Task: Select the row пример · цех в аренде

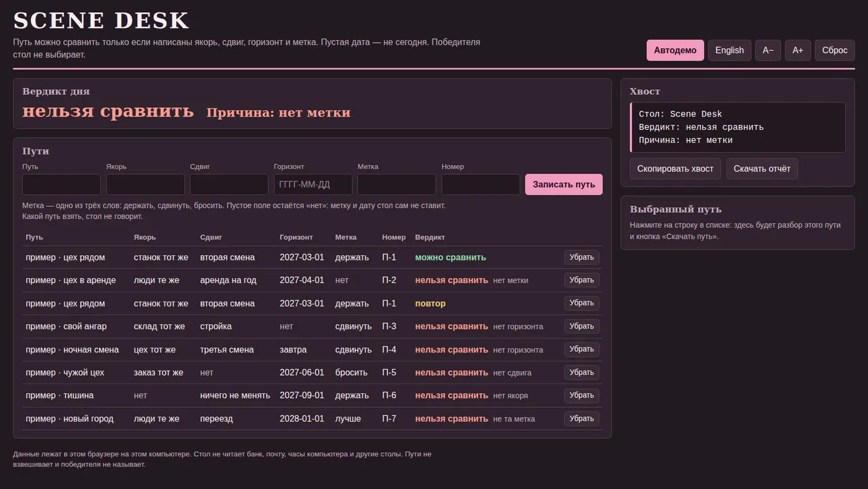Action: (x=312, y=280)
